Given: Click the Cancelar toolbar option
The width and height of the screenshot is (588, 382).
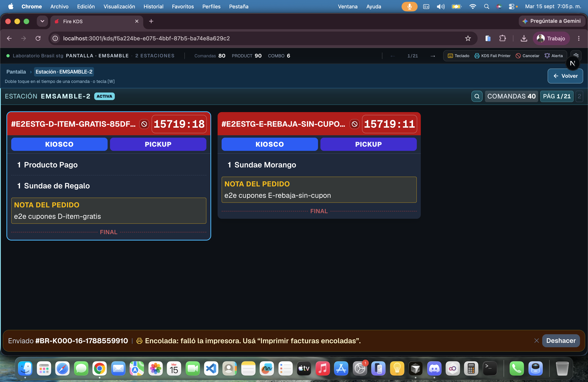Looking at the screenshot, I should click(x=527, y=56).
